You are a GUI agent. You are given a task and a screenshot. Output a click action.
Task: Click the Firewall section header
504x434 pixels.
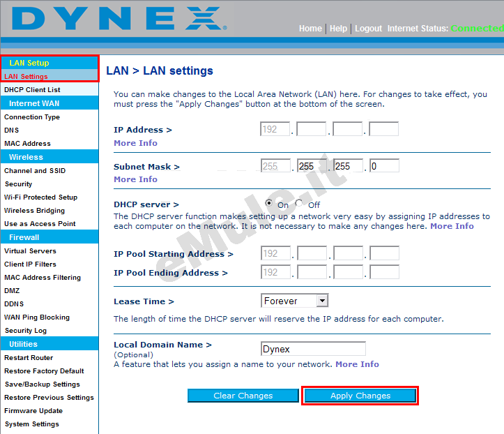coord(49,237)
